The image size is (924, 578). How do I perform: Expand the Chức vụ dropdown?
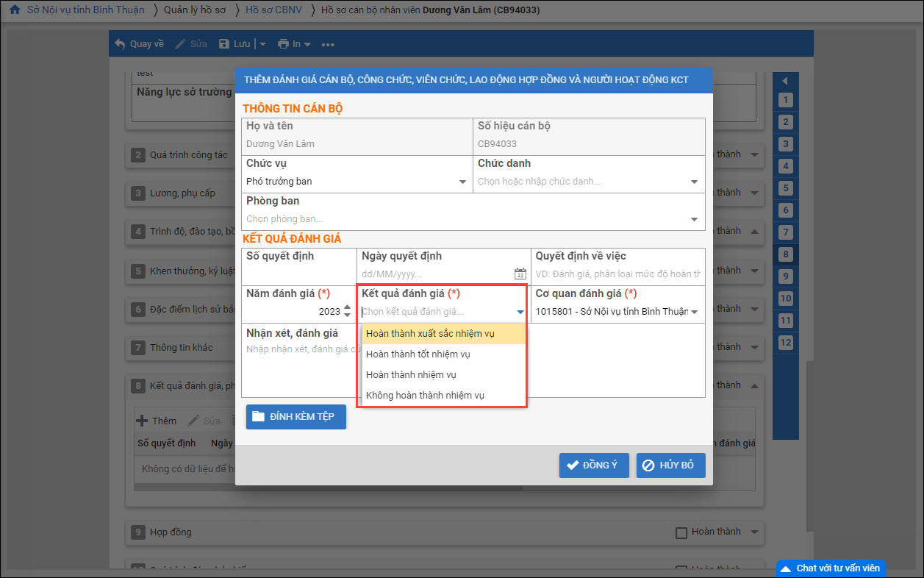pyautogui.click(x=462, y=182)
